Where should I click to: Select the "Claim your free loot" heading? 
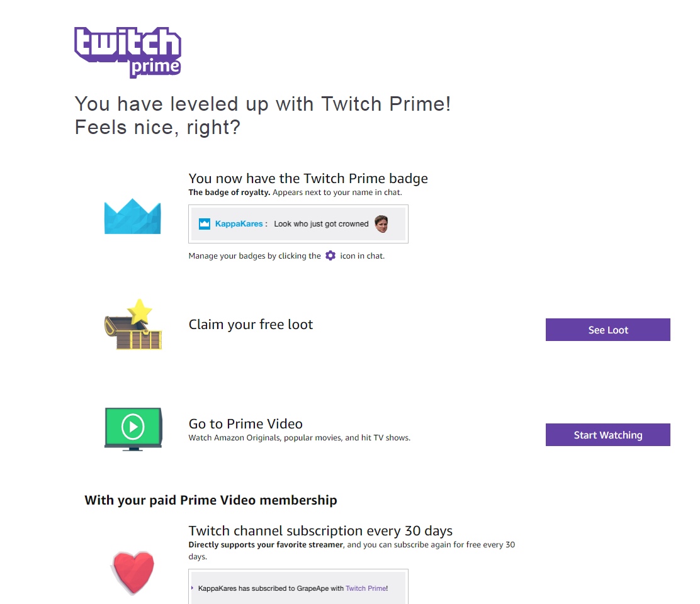click(x=251, y=325)
